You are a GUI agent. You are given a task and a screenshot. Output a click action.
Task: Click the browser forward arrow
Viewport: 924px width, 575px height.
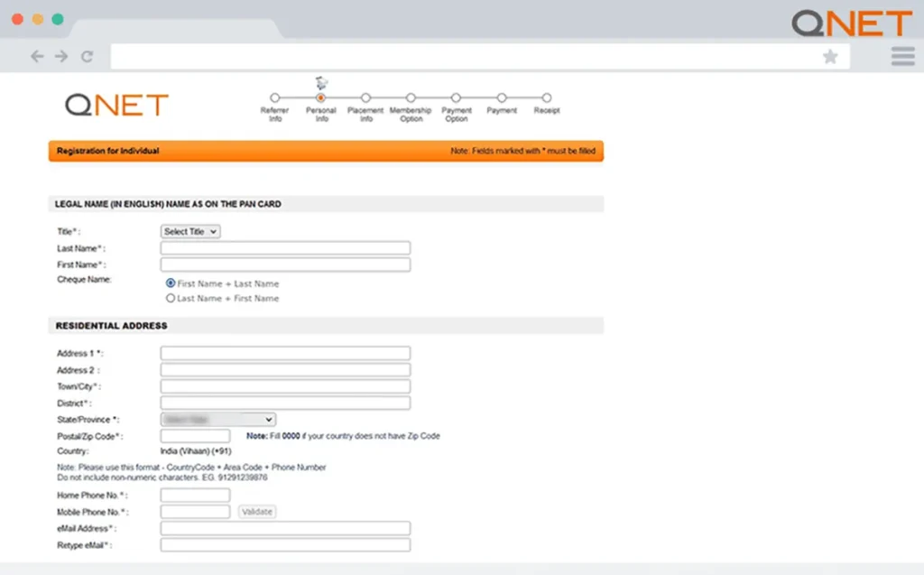pos(60,56)
